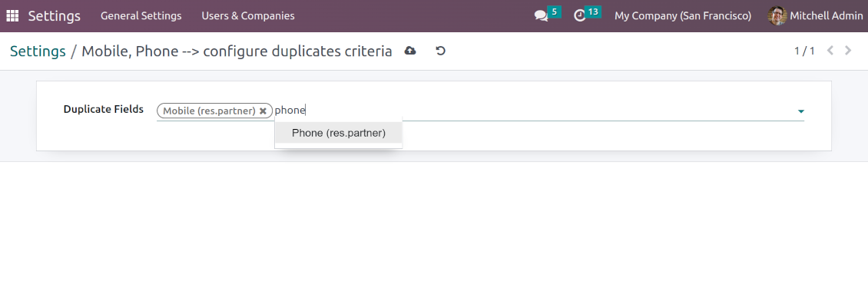The height and width of the screenshot is (301, 868).
Task: Click Mitchell Admin avatar picture
Action: [777, 15]
